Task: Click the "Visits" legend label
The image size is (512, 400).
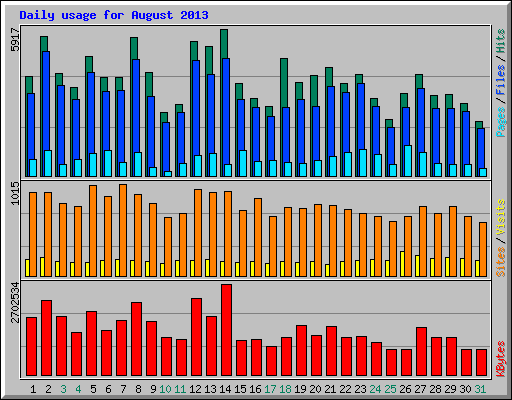Action: click(x=501, y=218)
